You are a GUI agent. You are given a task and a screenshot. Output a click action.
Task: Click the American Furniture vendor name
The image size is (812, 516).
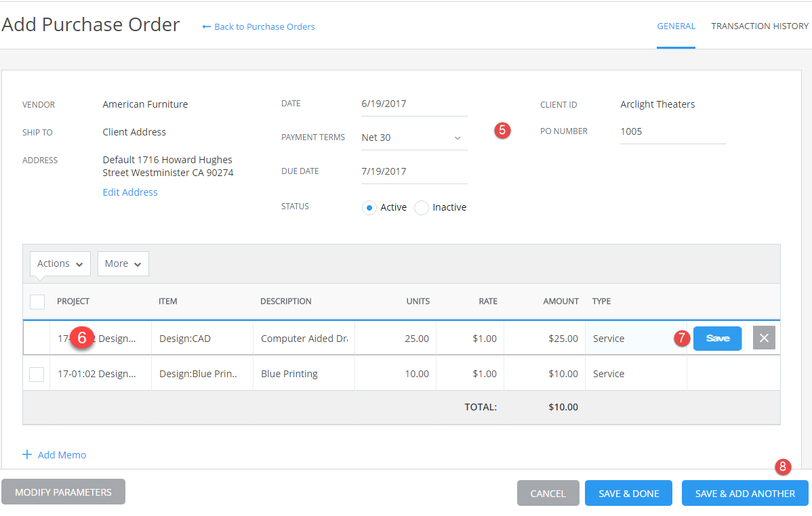145,104
